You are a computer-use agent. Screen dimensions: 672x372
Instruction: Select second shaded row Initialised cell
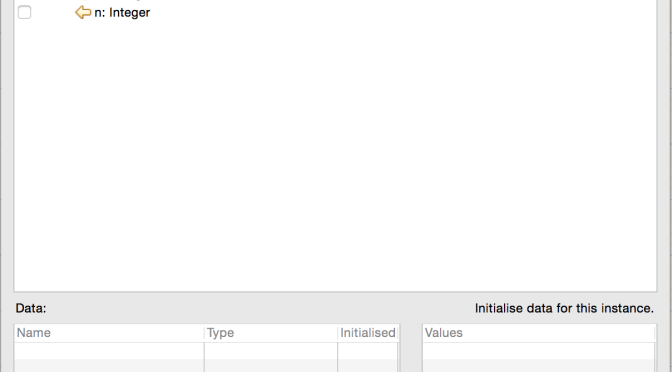point(368,366)
